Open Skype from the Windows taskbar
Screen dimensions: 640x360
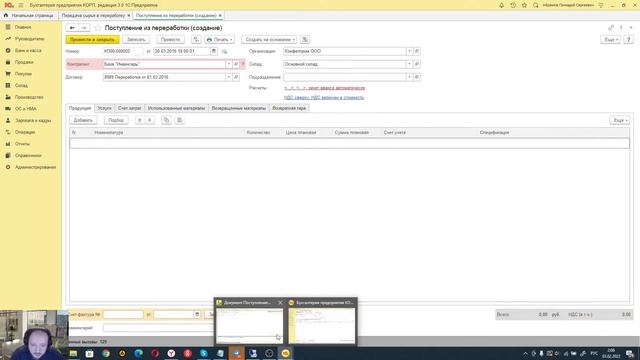coord(204,353)
